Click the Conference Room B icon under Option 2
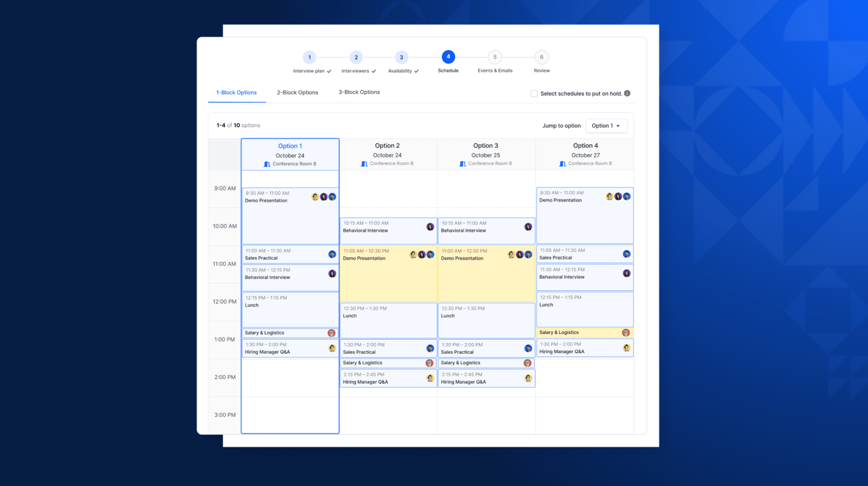 pyautogui.click(x=364, y=163)
